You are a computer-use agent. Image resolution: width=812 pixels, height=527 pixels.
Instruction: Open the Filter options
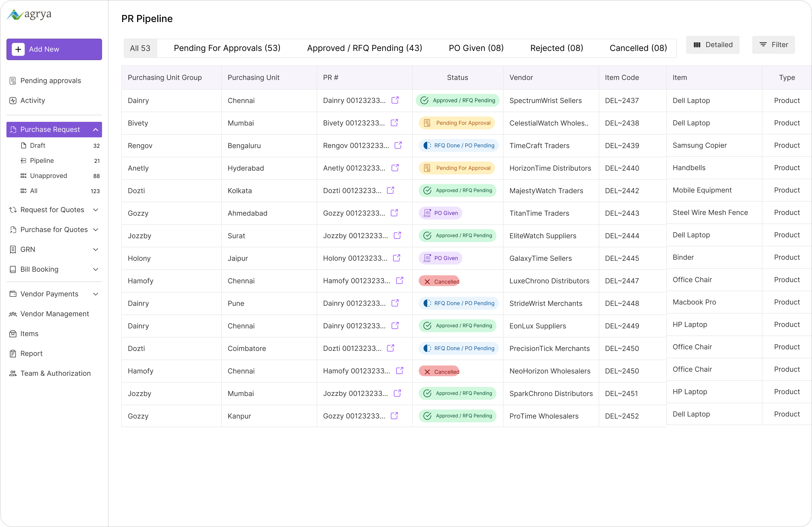point(773,45)
